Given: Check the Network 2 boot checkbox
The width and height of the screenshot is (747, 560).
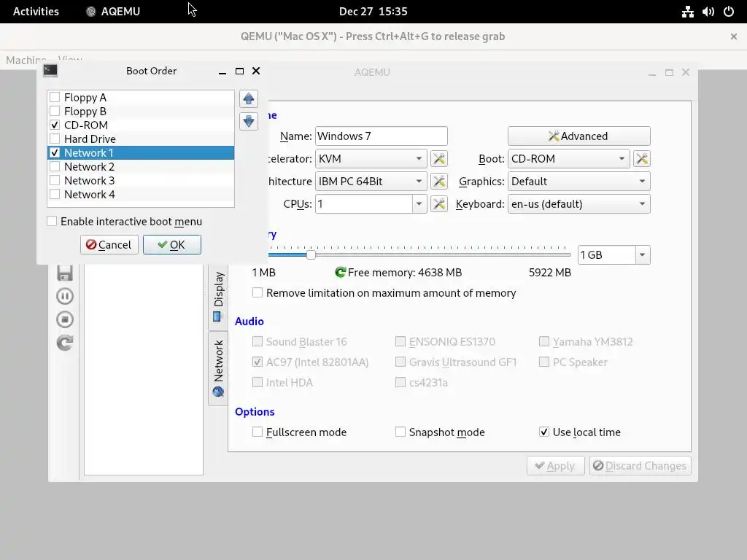Looking at the screenshot, I should click(x=55, y=167).
